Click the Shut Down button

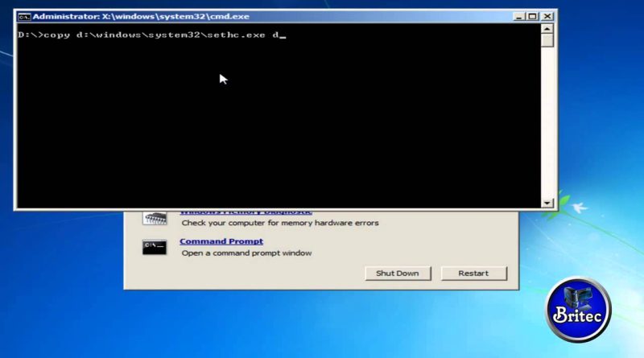tap(398, 274)
